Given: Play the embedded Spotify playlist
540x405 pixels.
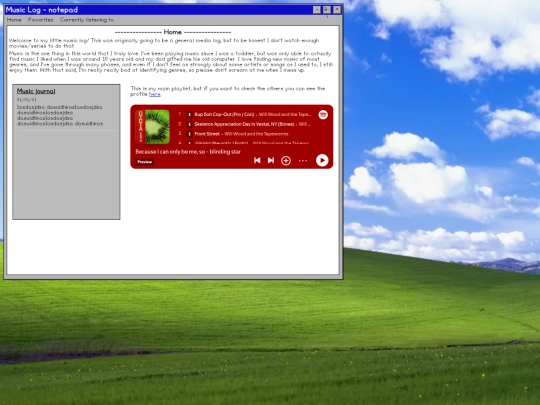Looking at the screenshot, I should tap(322, 160).
